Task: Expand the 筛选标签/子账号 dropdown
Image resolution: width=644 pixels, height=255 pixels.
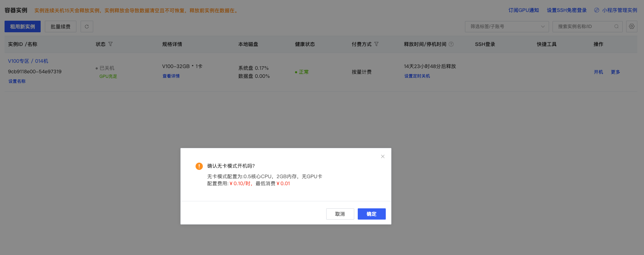Action: pos(507,27)
